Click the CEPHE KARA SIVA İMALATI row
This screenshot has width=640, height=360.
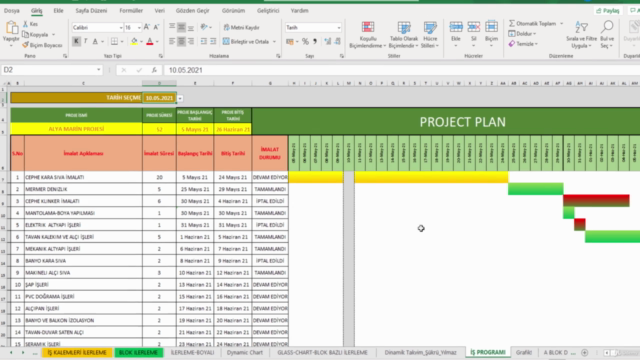point(83,177)
